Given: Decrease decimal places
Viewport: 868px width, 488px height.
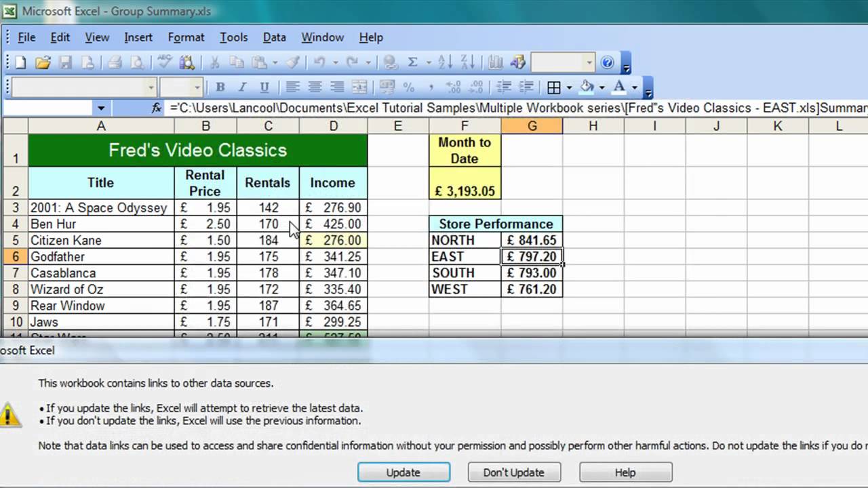Looking at the screenshot, I should click(475, 87).
